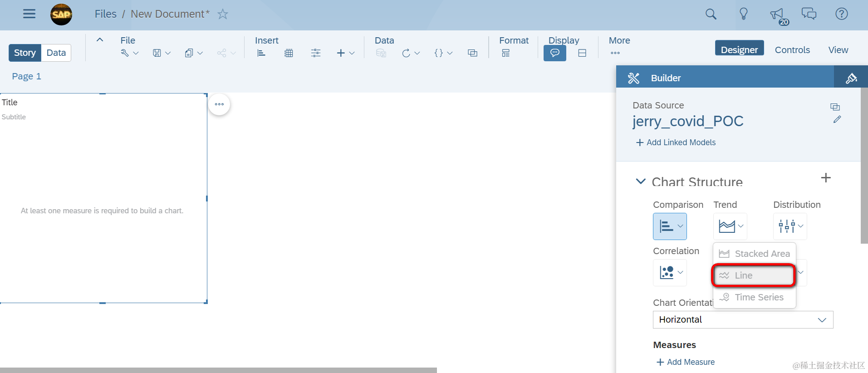Viewport: 868px width, 373px height.
Task: Insert a chart from toolbar
Action: 261,53
